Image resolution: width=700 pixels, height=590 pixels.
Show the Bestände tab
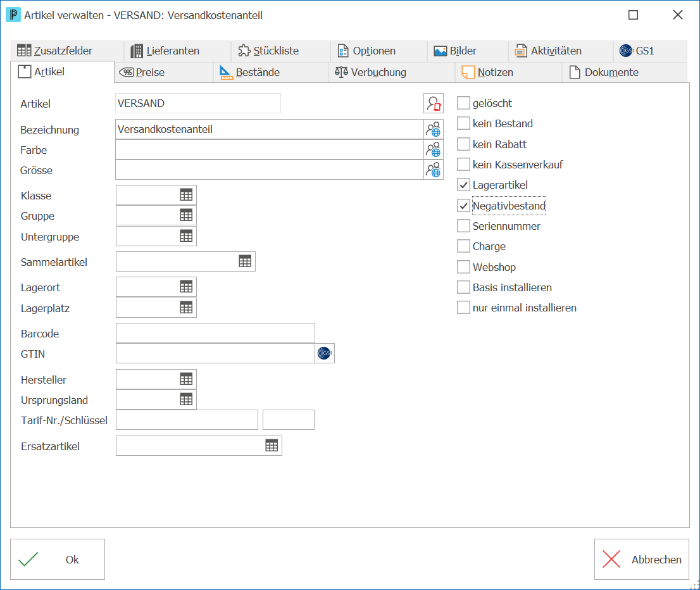tap(271, 72)
